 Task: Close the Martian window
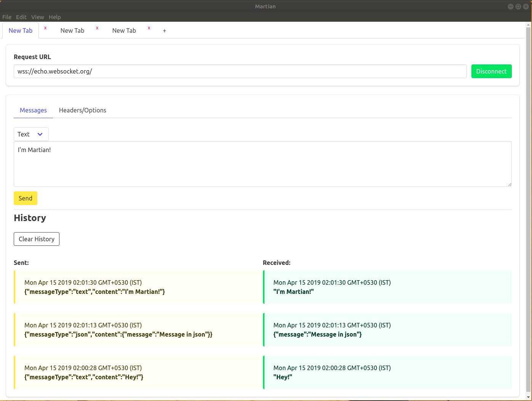[526, 6]
